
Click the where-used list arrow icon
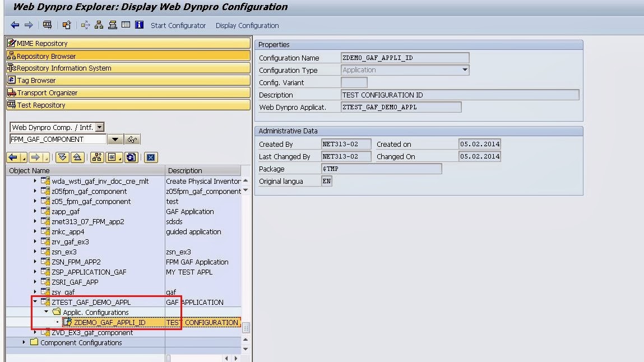tap(85, 25)
